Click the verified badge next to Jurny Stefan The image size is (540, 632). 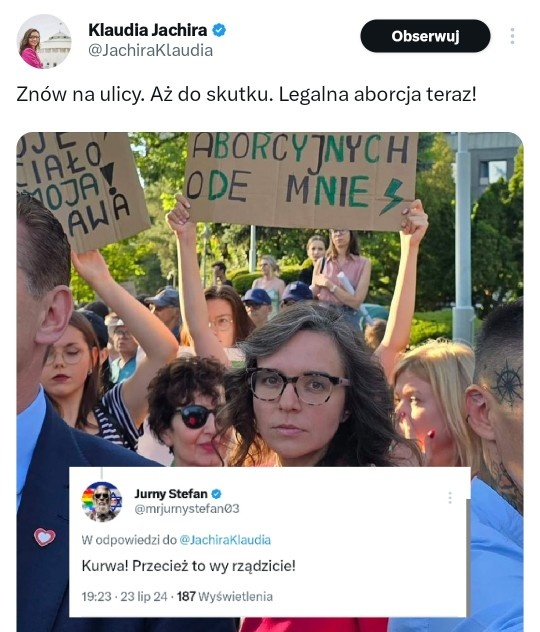click(216, 494)
